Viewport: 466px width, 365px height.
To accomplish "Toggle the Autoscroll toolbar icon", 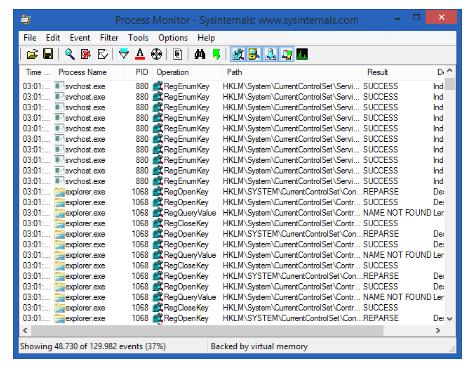I will [86, 54].
